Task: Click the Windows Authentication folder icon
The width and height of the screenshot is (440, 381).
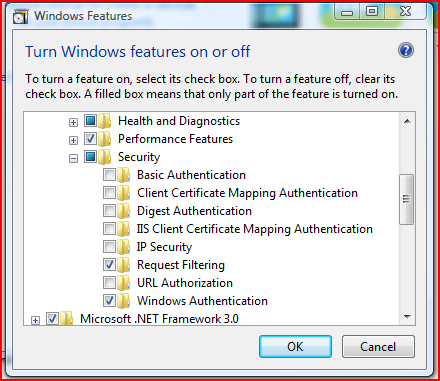Action: click(124, 301)
